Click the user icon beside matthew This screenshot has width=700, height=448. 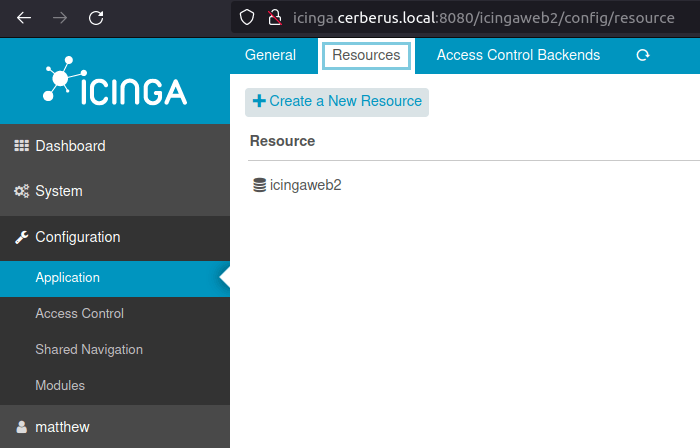21,427
